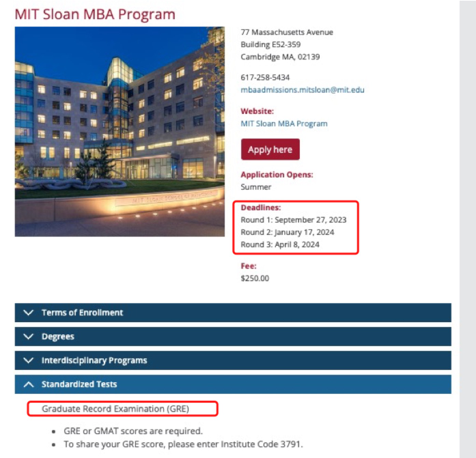Click the Round 2 January 17, 2024 deadline
This screenshot has width=476, height=458.
(288, 232)
